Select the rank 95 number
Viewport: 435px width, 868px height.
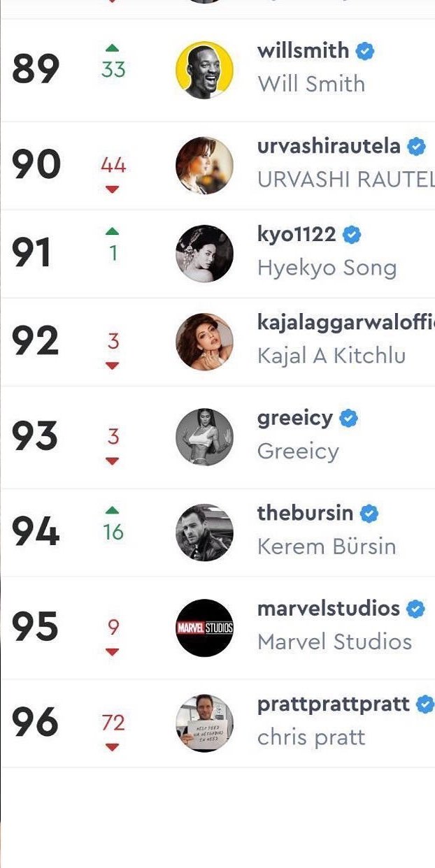(x=35, y=627)
